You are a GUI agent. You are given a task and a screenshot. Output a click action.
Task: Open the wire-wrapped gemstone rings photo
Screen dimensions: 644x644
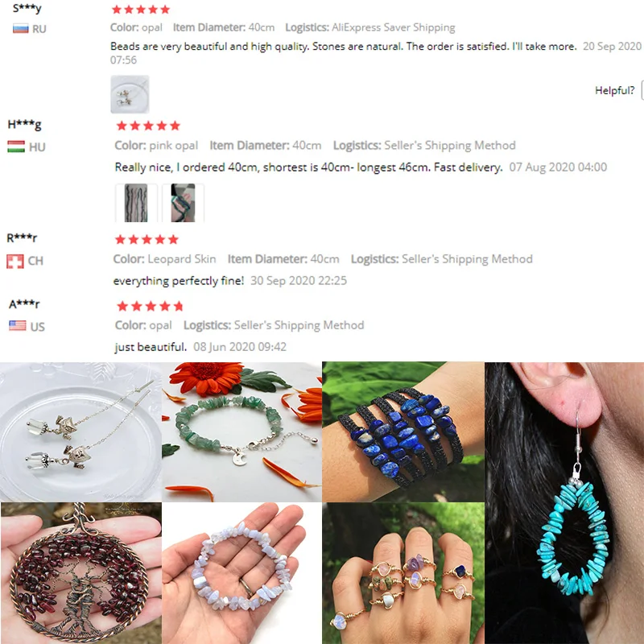(x=403, y=573)
